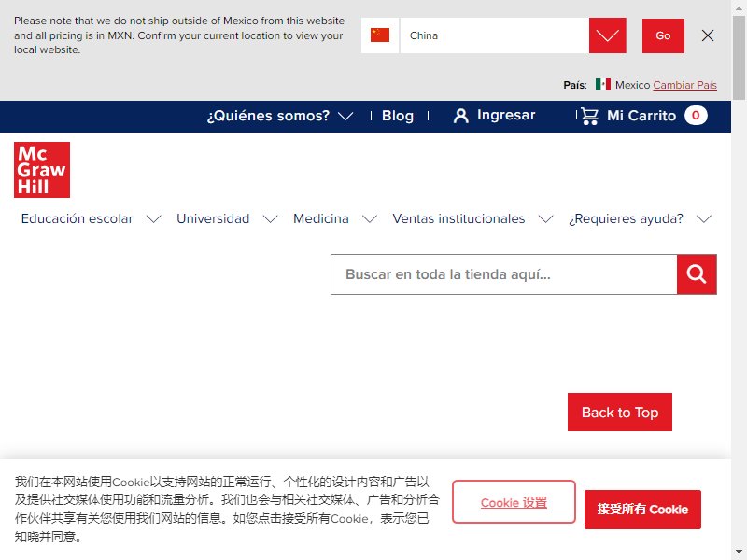Click the Go button
This screenshot has height=560, width=747.
coord(663,35)
